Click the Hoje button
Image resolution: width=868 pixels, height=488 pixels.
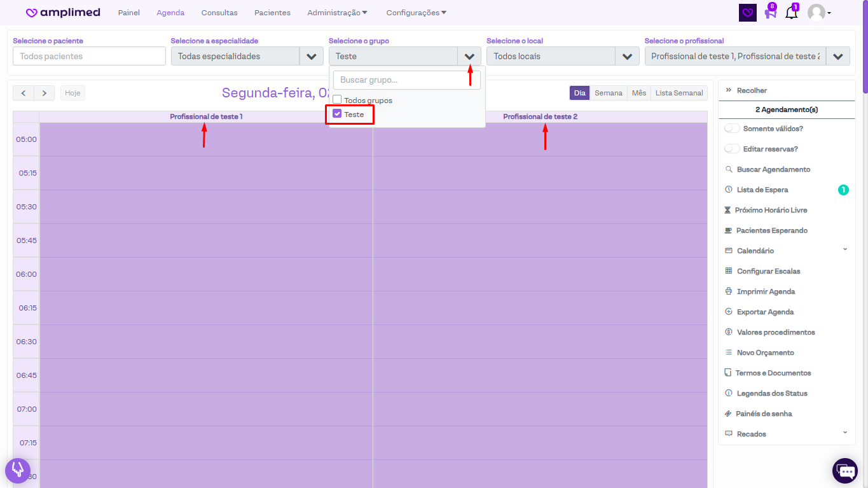pyautogui.click(x=72, y=93)
